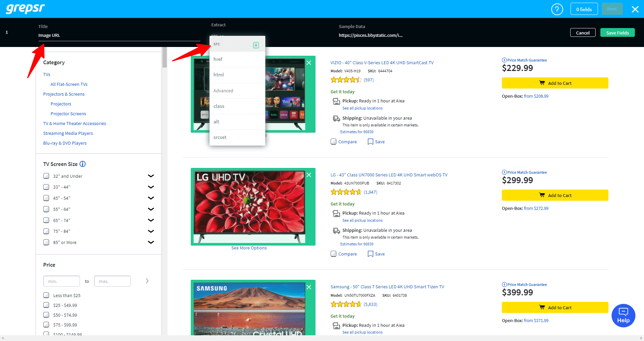Check the Less than $25 price filter

point(46,295)
